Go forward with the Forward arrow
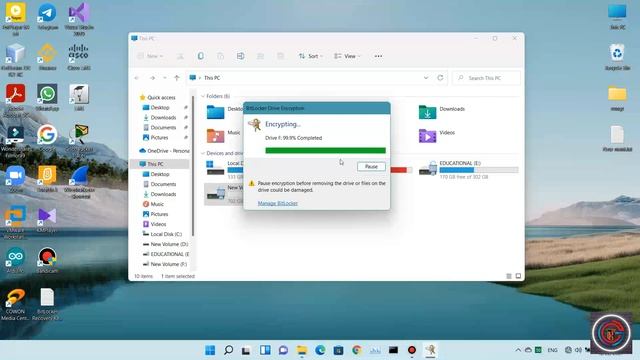Screen dimensions: 640x360 pyautogui.click(x=152, y=78)
